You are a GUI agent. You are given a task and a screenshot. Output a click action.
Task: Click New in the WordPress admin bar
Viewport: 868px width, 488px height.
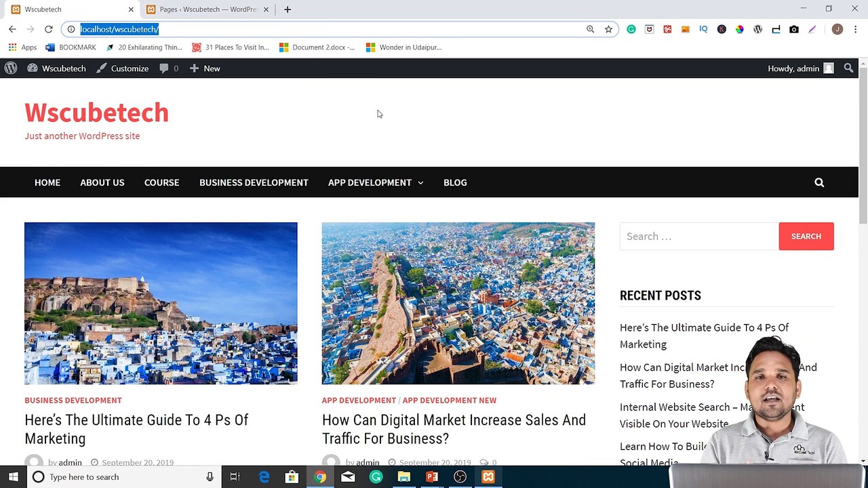(x=205, y=68)
